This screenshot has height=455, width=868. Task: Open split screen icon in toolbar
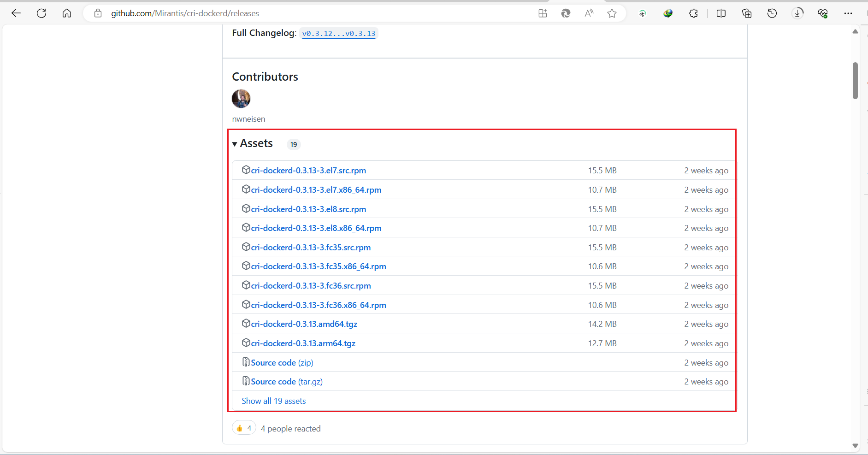721,13
